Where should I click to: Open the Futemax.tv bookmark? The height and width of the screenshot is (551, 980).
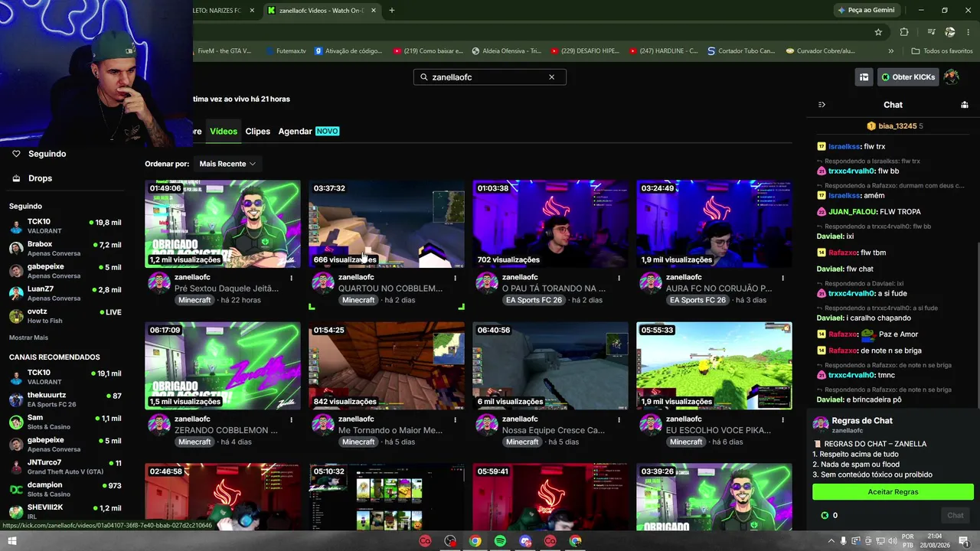(286, 51)
